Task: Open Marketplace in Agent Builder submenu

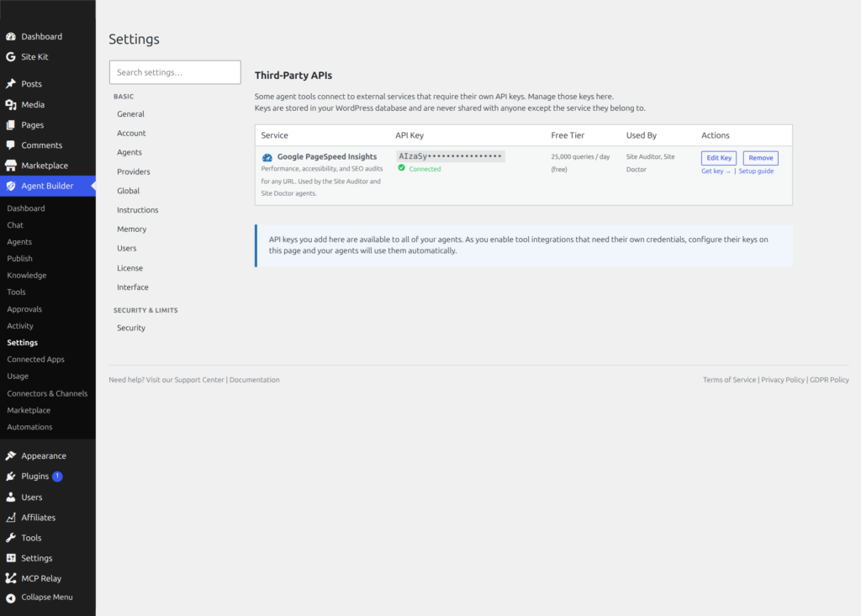Action: (x=29, y=411)
